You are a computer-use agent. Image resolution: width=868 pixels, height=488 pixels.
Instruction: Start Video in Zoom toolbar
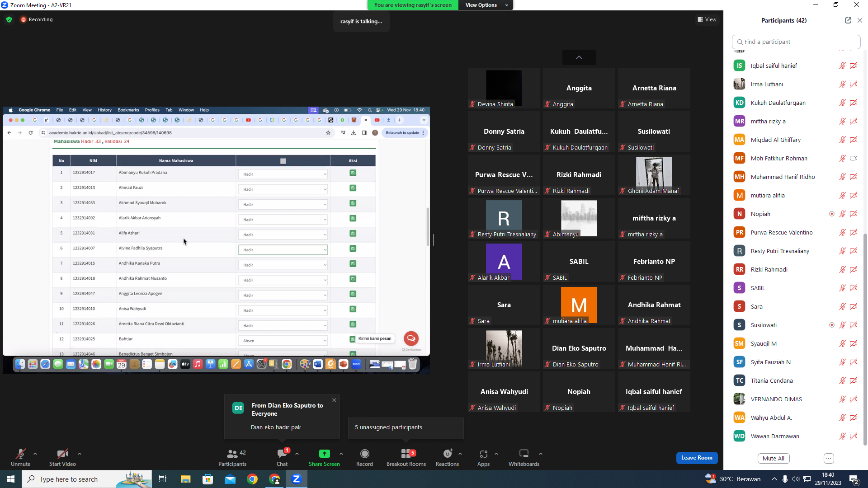point(62,457)
